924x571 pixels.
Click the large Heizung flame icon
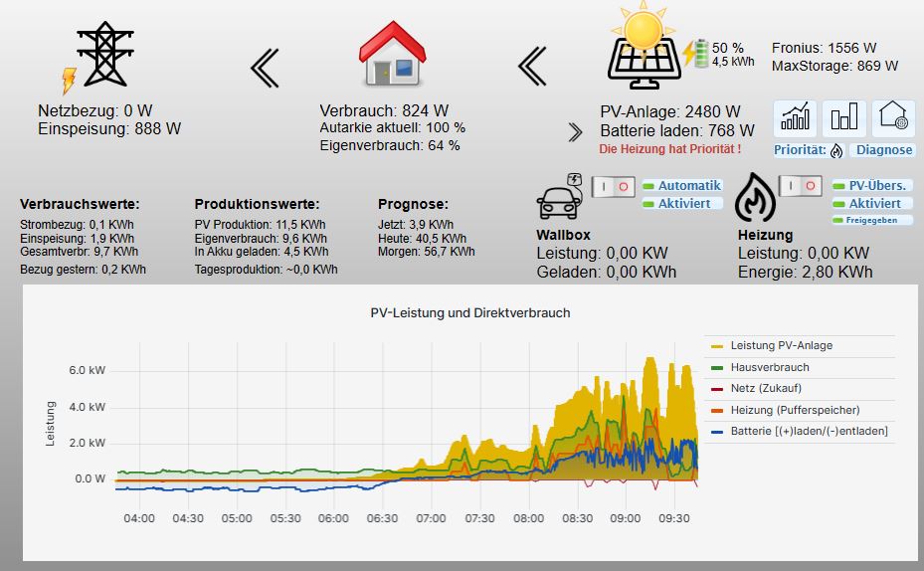point(755,197)
